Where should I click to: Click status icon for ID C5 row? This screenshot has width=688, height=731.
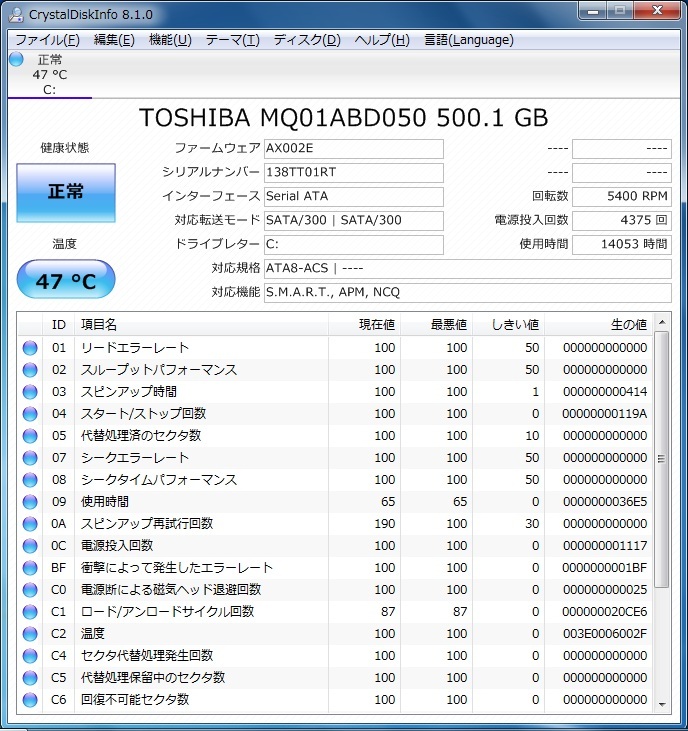click(x=30, y=677)
